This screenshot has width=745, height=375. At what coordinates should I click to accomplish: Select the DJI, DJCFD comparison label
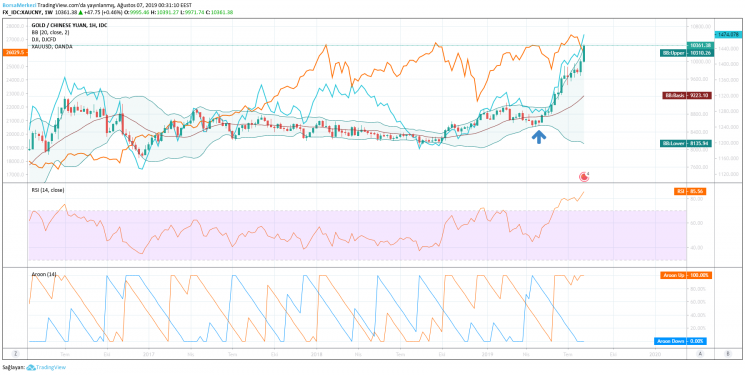(x=44, y=39)
